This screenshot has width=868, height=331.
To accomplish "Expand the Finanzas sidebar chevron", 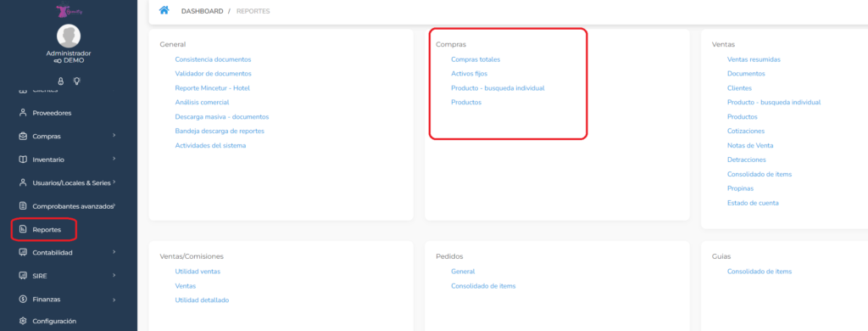I will pyautogui.click(x=114, y=300).
